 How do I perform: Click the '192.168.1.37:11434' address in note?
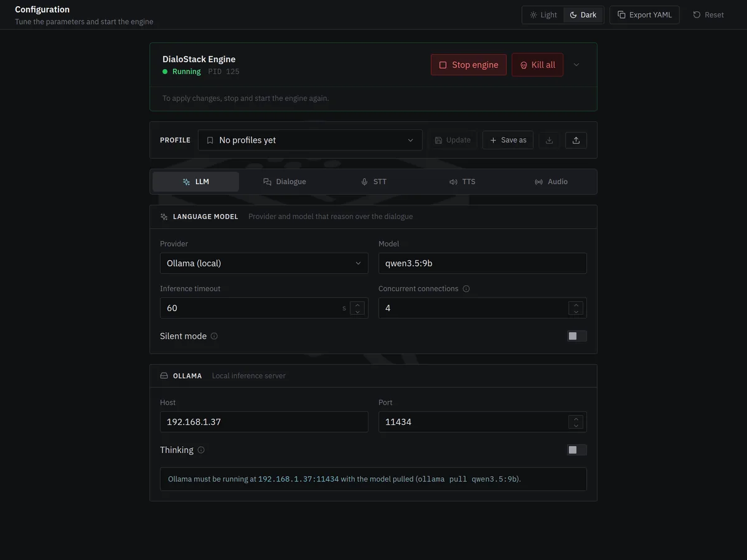[299, 479]
